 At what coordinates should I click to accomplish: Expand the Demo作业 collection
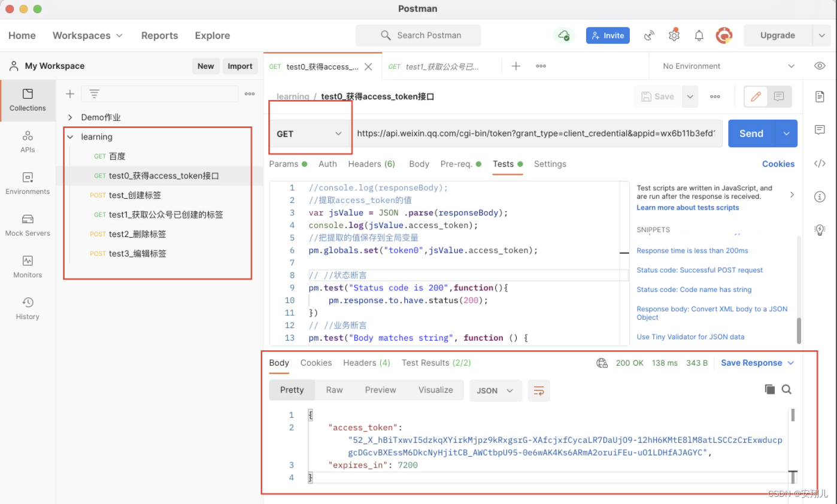pos(71,117)
